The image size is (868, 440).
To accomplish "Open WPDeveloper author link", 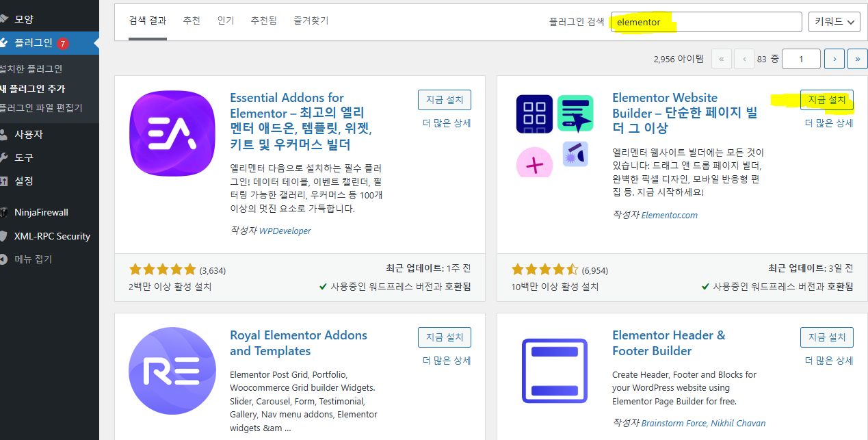I will tap(285, 231).
